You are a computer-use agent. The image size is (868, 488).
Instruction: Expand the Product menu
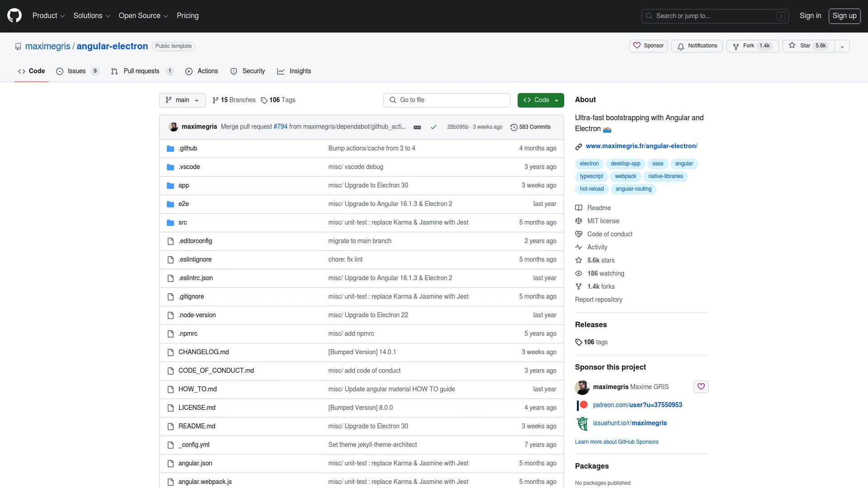coord(48,16)
